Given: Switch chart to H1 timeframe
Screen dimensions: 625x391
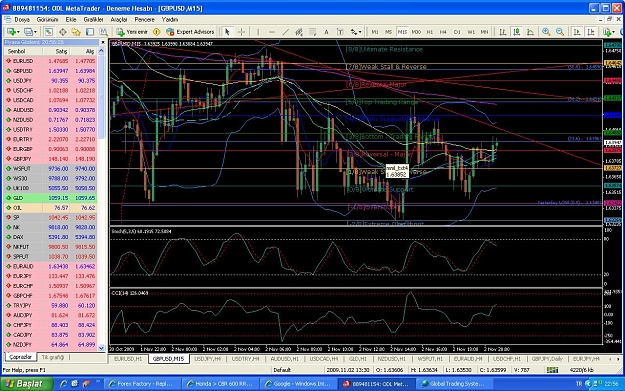Looking at the screenshot, I should point(430,32).
